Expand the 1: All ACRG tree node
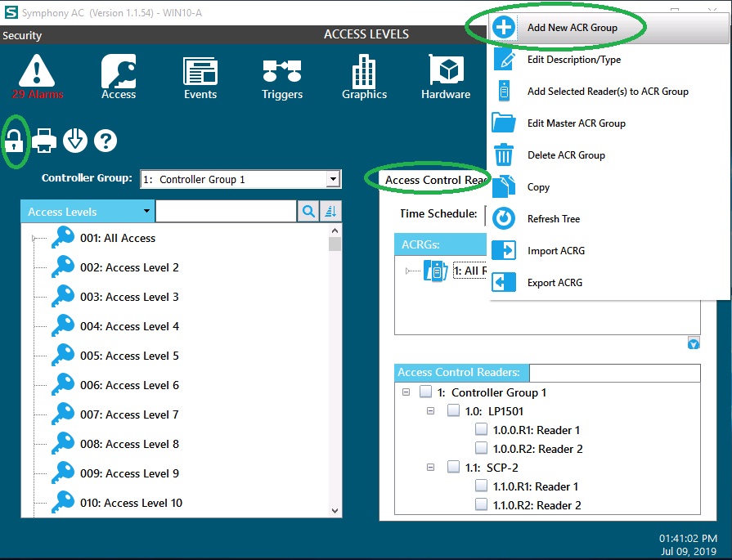732x560 pixels. (407, 271)
